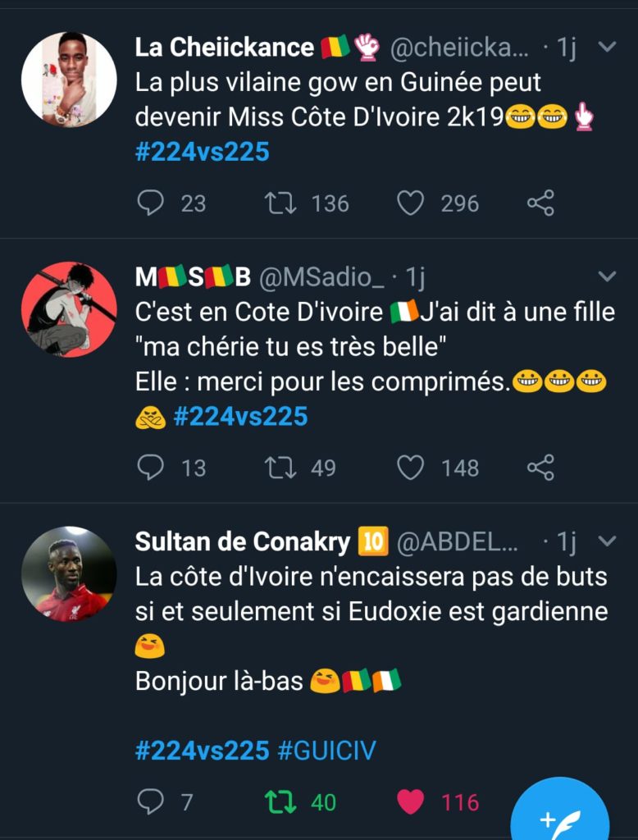Image resolution: width=638 pixels, height=840 pixels.
Task: Like MSadio_'s tweet with 148 likes
Action: coord(410,468)
